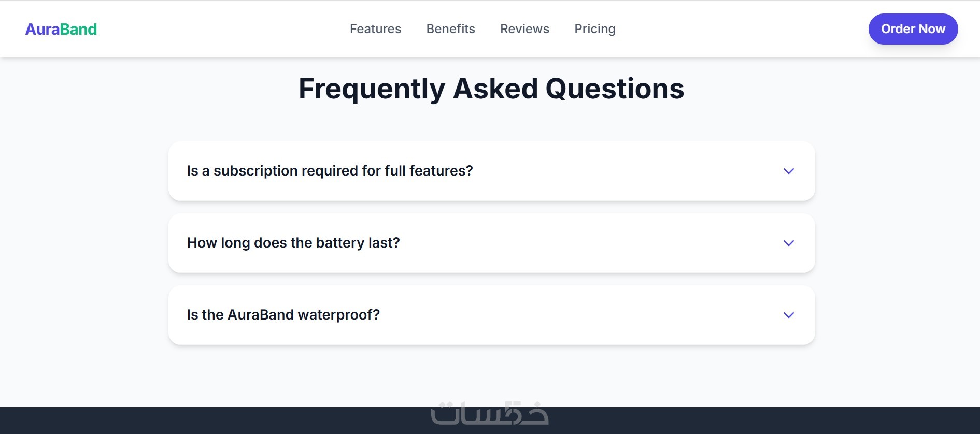980x434 pixels.
Task: Click the Arabic watermark logo at the bottom
Action: [489, 413]
